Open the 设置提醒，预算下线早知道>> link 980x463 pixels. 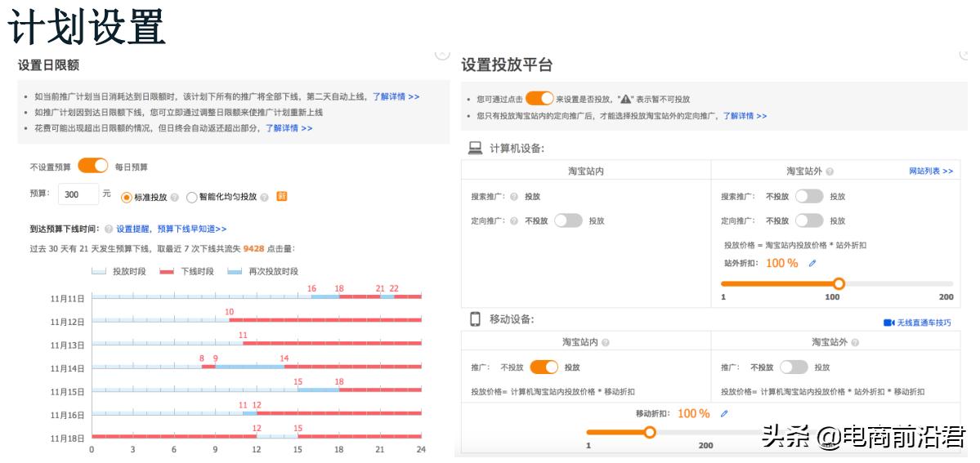tap(172, 229)
